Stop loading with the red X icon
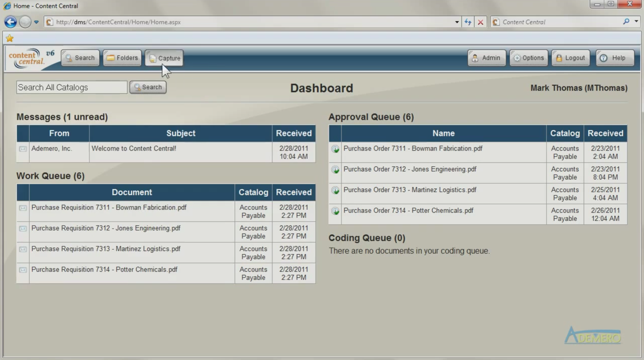Screen dimensions: 644x360 [480, 22]
